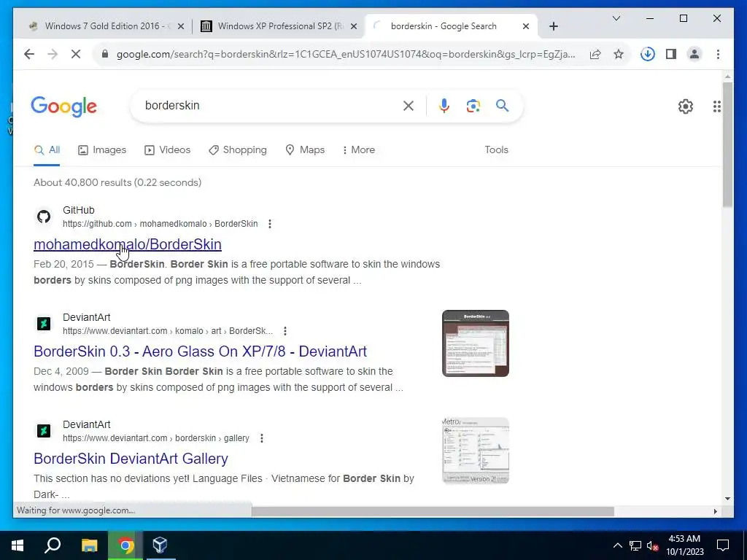Click the vertical scrollbar thumb

tap(727, 144)
